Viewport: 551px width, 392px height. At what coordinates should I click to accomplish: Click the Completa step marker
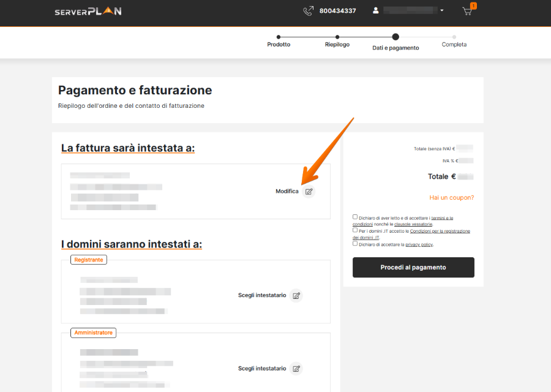pyautogui.click(x=454, y=37)
